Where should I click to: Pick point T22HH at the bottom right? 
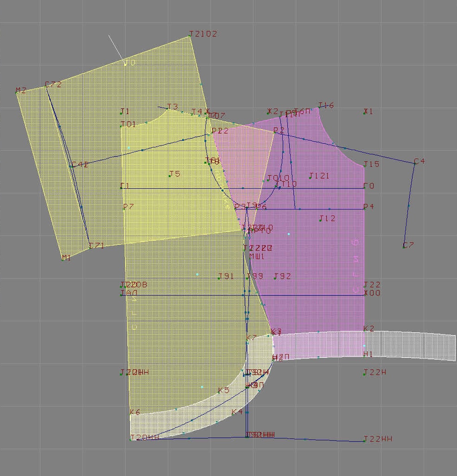click(x=365, y=441)
